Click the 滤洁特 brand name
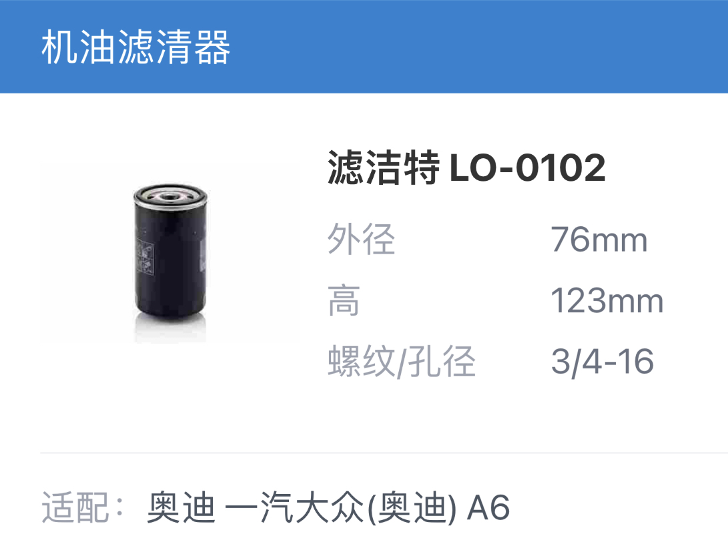 [x=384, y=168]
